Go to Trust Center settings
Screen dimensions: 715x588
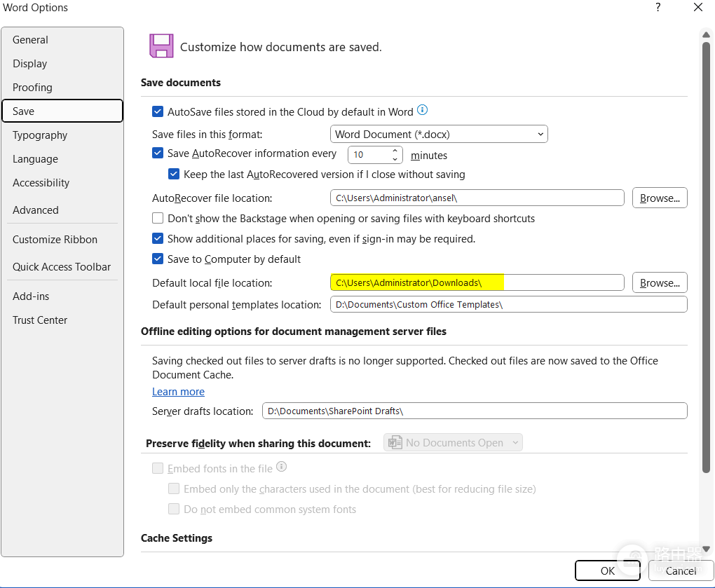(x=40, y=320)
